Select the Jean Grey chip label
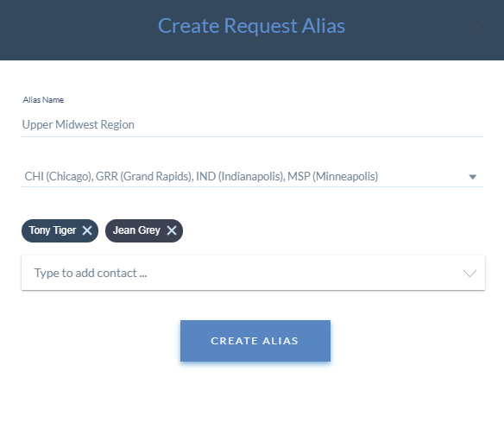 point(136,230)
